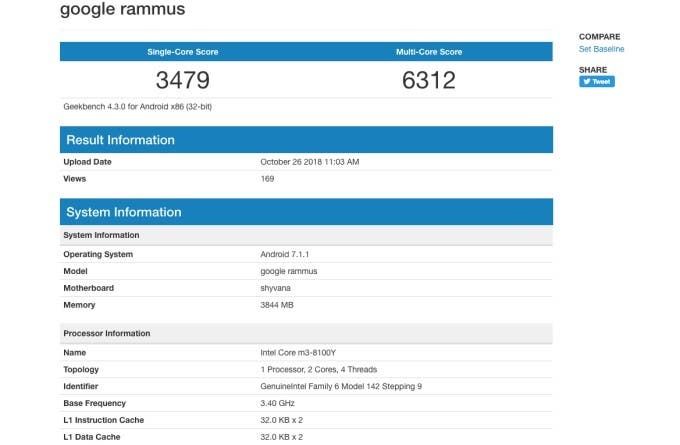Click the Model label

pyautogui.click(x=75, y=271)
